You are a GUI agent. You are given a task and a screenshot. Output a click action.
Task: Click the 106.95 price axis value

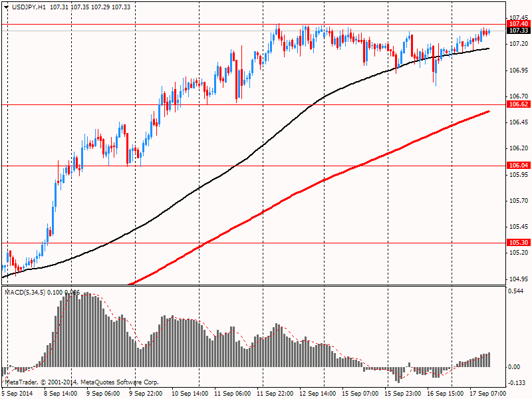point(519,70)
